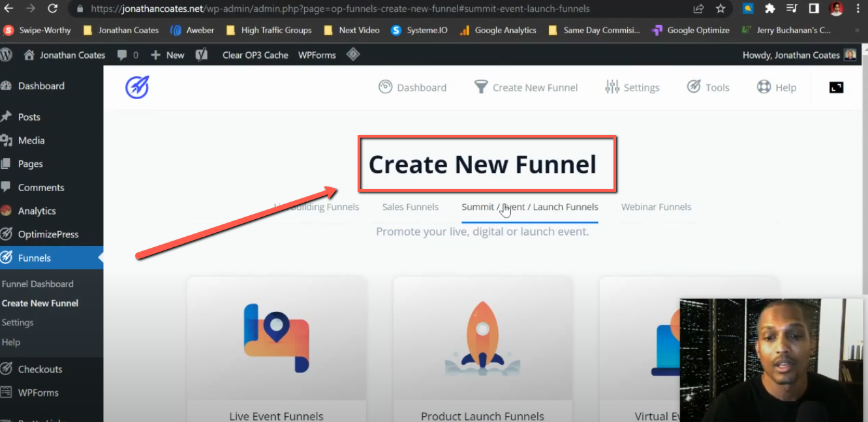
Task: Click Clear OP3 Cache in the admin bar
Action: click(255, 55)
